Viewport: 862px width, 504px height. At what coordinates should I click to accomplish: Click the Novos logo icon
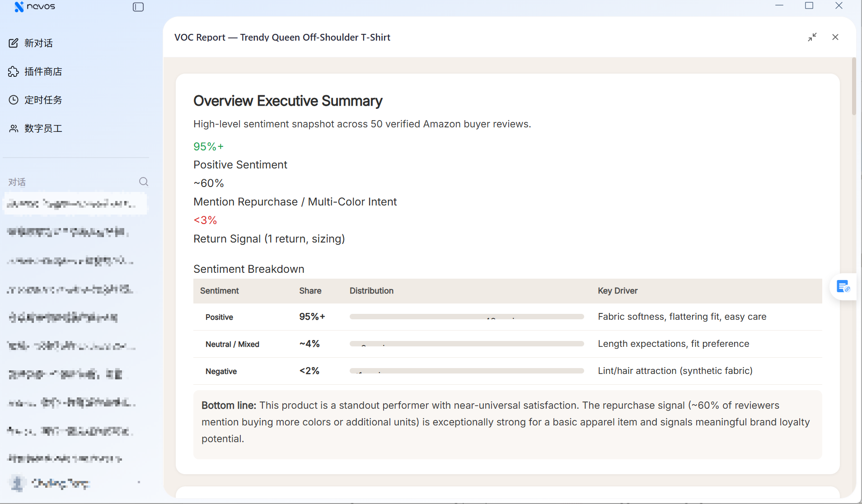pyautogui.click(x=19, y=6)
